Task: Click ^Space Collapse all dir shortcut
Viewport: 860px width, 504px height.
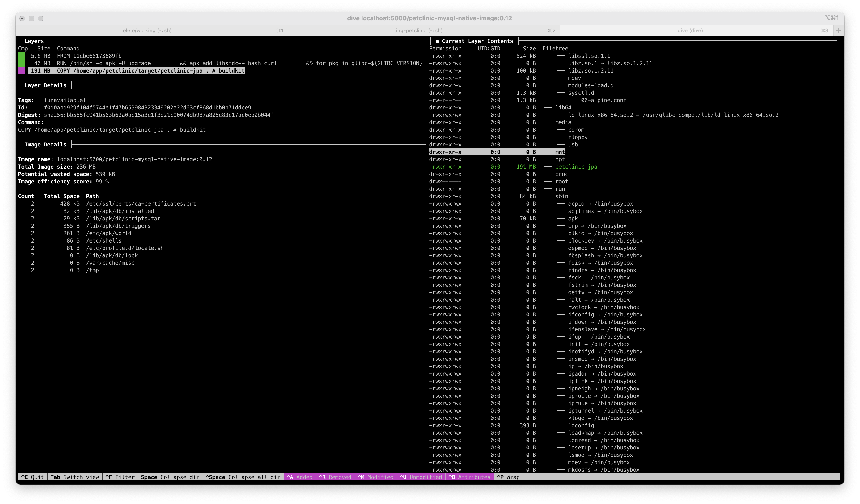Action: [243, 477]
